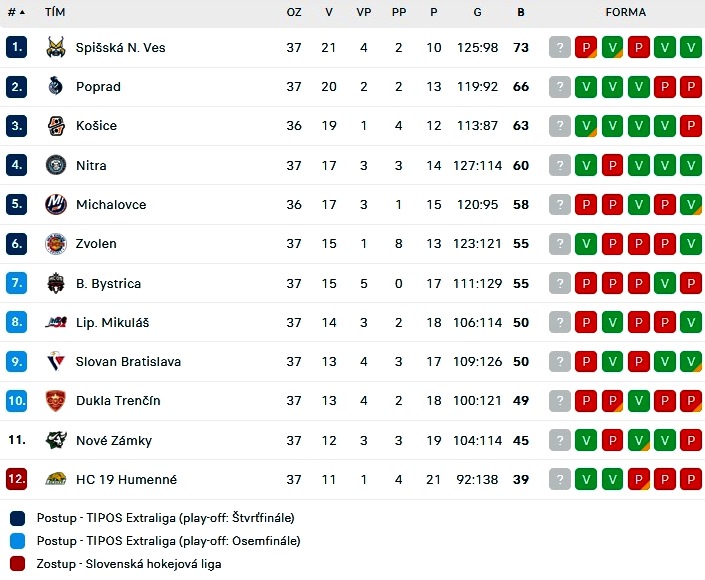Open the Michalovce team logo

tap(56, 204)
